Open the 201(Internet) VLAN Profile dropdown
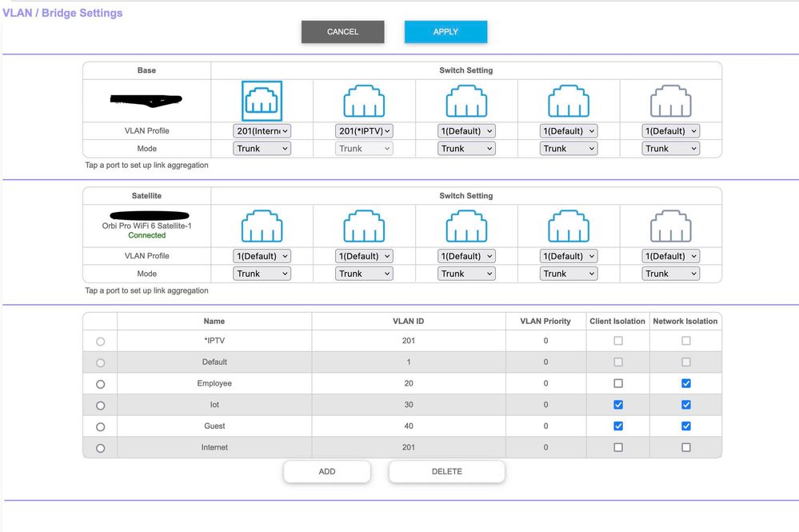799x532 pixels. [x=262, y=131]
